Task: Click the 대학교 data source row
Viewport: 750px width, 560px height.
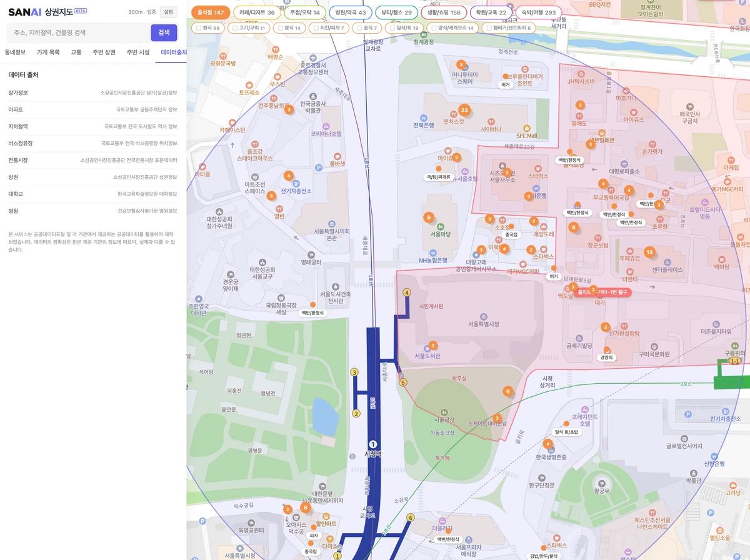Action: [92, 194]
